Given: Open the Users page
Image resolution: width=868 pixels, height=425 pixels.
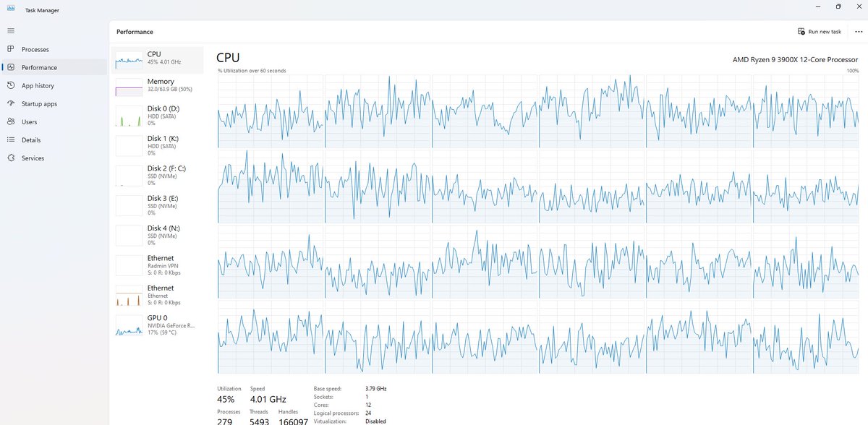Looking at the screenshot, I should pos(54,121).
